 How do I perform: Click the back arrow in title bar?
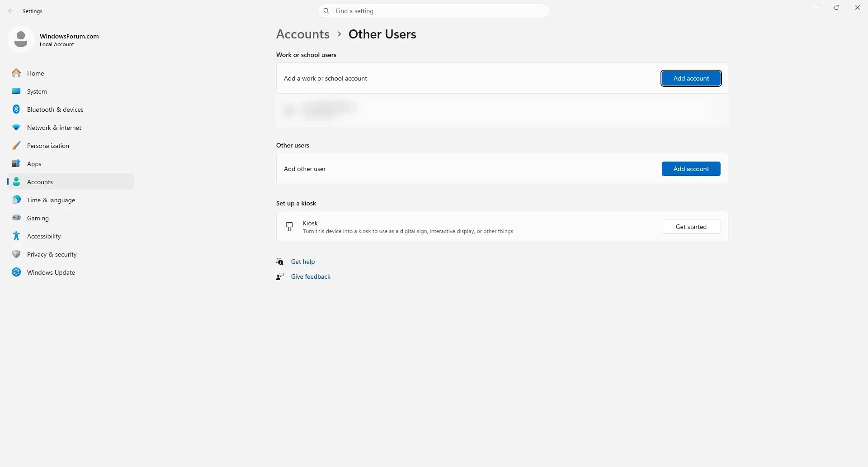[11, 11]
